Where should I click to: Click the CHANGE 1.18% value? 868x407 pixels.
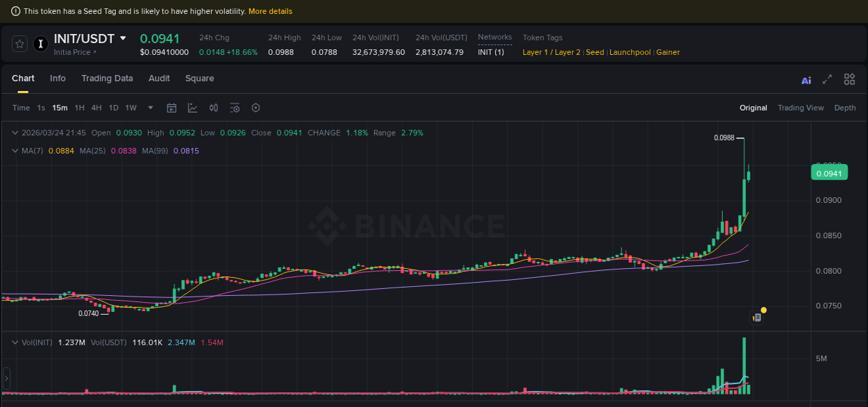click(357, 133)
